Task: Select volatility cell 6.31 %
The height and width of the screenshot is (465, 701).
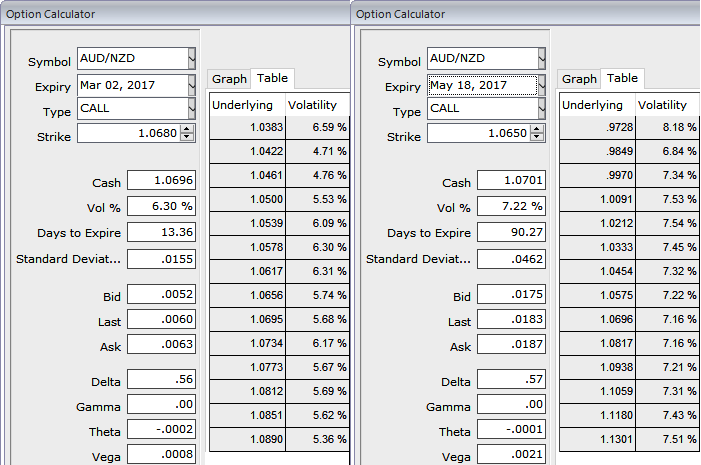Action: click(317, 272)
